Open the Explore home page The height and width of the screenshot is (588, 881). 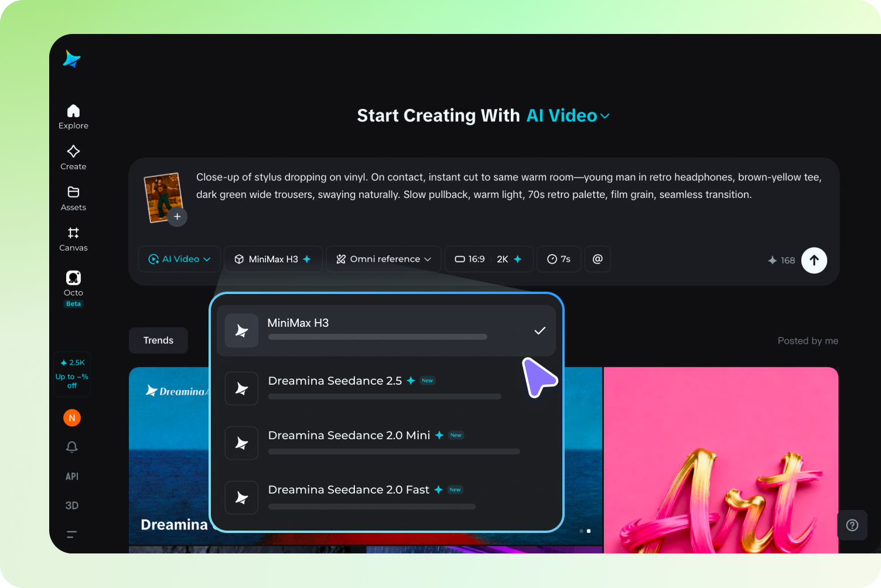pyautogui.click(x=73, y=117)
